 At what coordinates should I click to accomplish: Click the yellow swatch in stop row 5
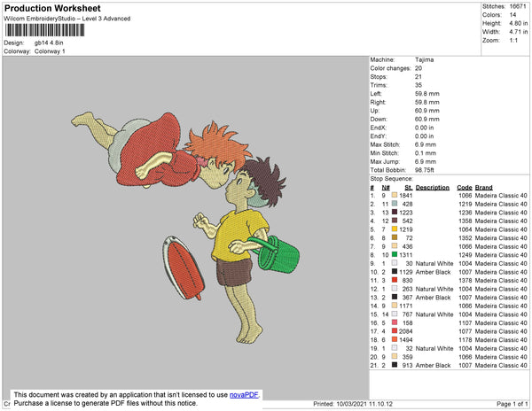click(395, 229)
